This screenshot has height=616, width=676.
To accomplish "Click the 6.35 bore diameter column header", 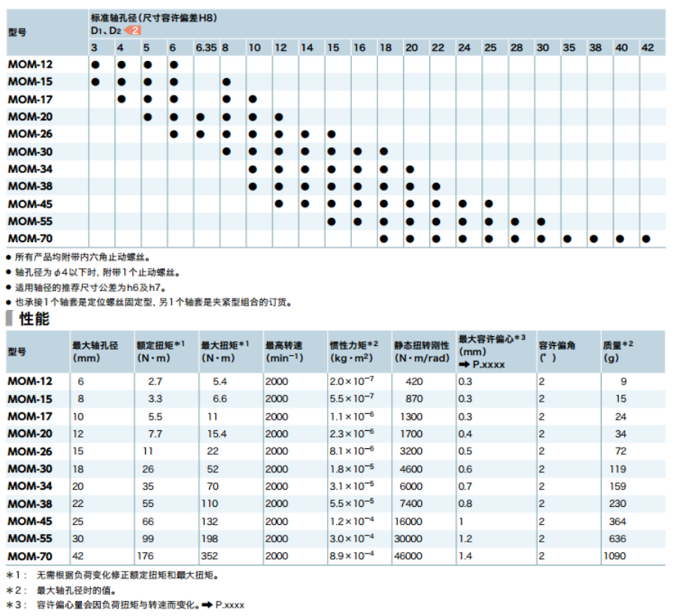I will (x=206, y=47).
